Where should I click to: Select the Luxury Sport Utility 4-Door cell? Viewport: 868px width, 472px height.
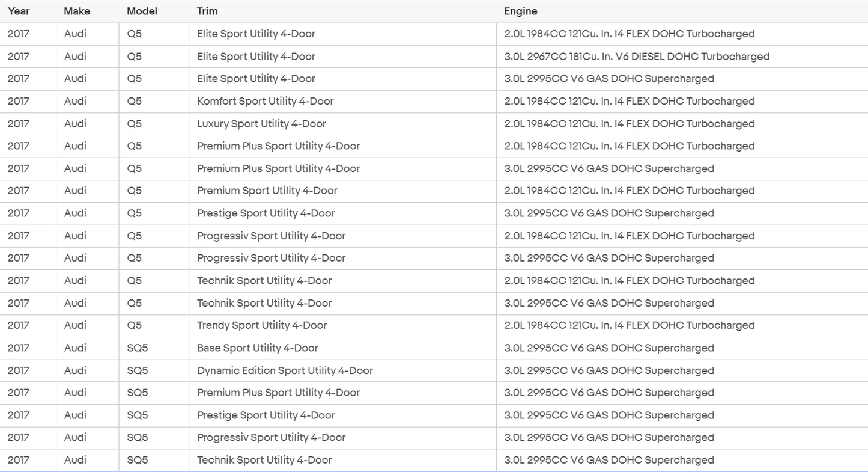[x=343, y=124]
